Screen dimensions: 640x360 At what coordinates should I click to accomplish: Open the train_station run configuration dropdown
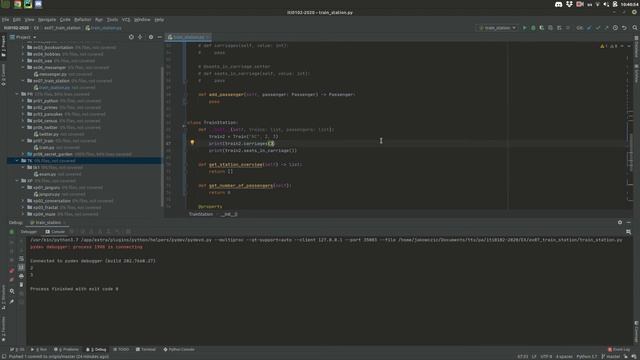click(497, 28)
